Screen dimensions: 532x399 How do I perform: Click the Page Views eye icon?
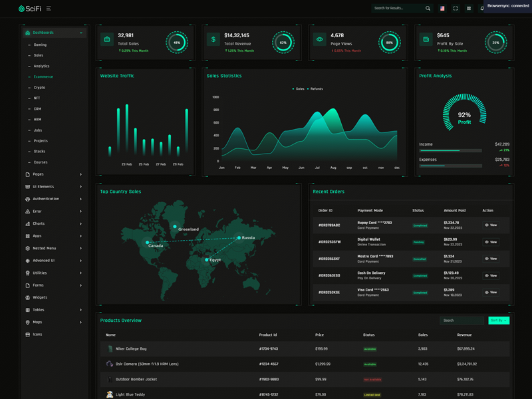pyautogui.click(x=320, y=40)
